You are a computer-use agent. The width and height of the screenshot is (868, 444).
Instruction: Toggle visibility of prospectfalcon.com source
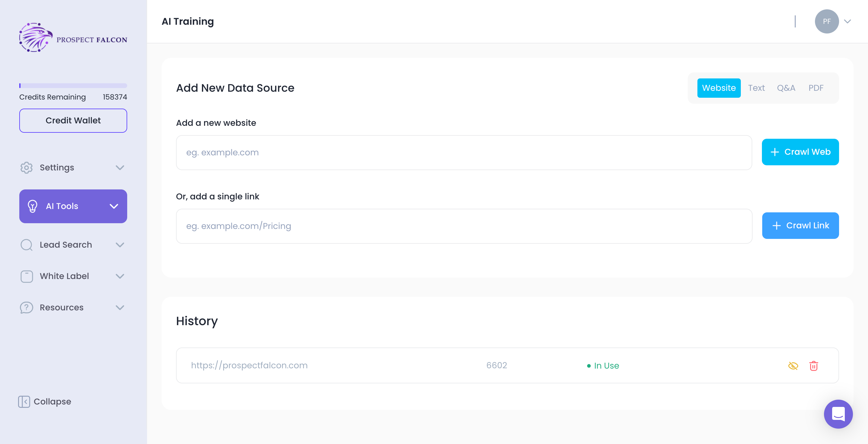(x=793, y=366)
